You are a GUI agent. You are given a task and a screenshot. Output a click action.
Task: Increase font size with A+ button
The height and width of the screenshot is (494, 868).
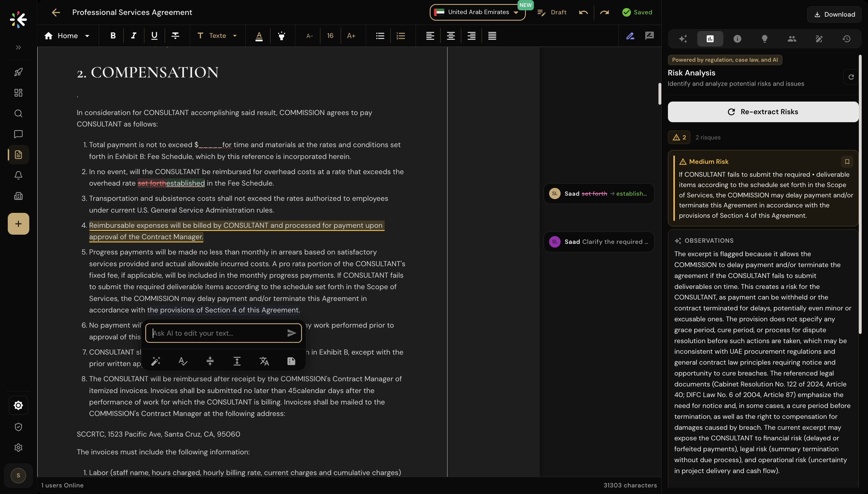[x=351, y=36]
